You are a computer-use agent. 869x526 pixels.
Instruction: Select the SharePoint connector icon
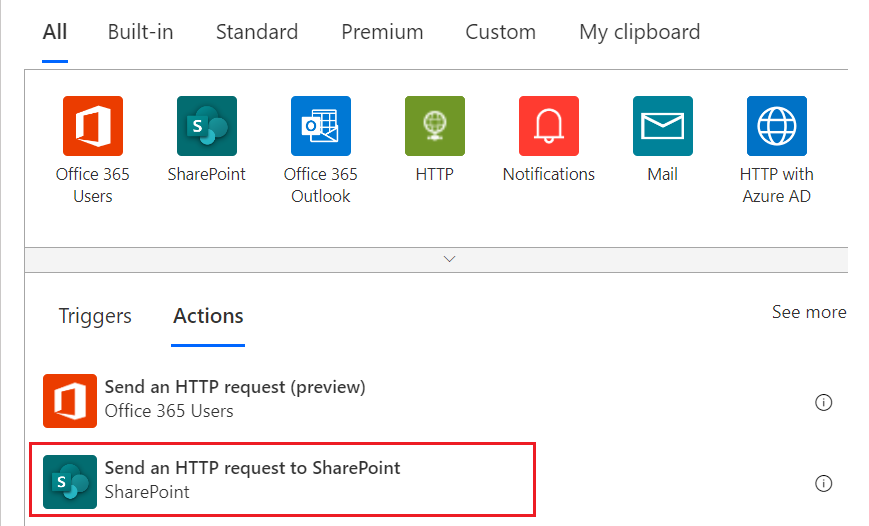pos(207,126)
